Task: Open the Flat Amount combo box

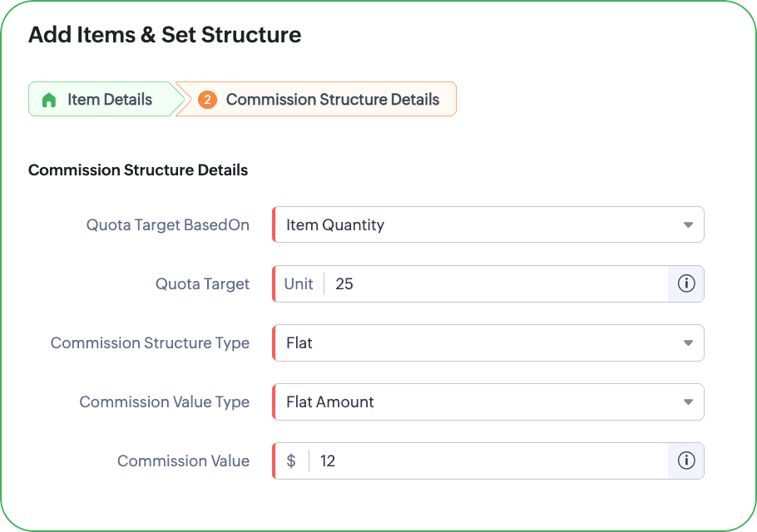Action: 488,401
